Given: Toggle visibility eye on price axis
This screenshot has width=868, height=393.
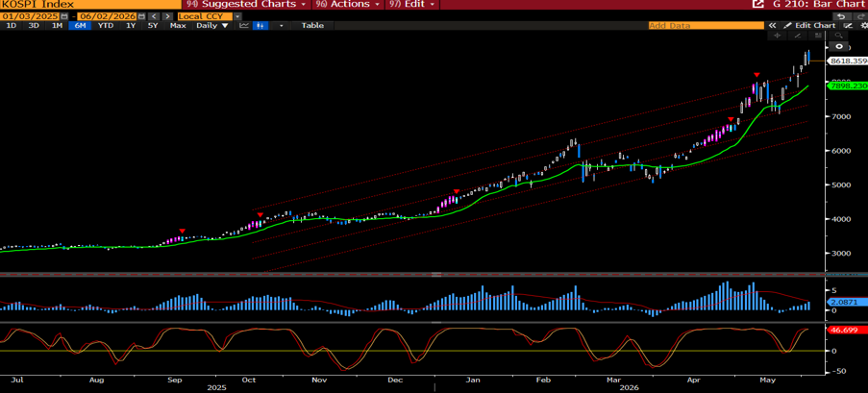Looking at the screenshot, I should point(839,46).
